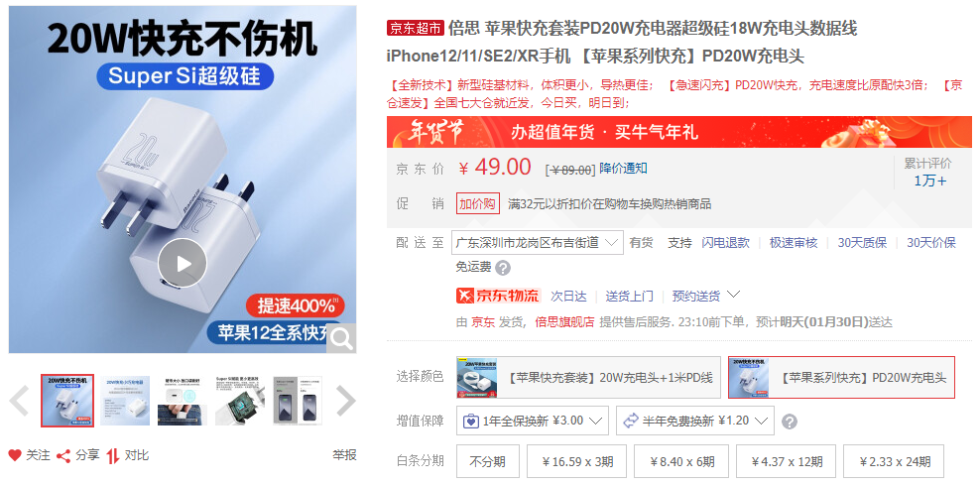Click the heart 关注 icon

click(14, 455)
